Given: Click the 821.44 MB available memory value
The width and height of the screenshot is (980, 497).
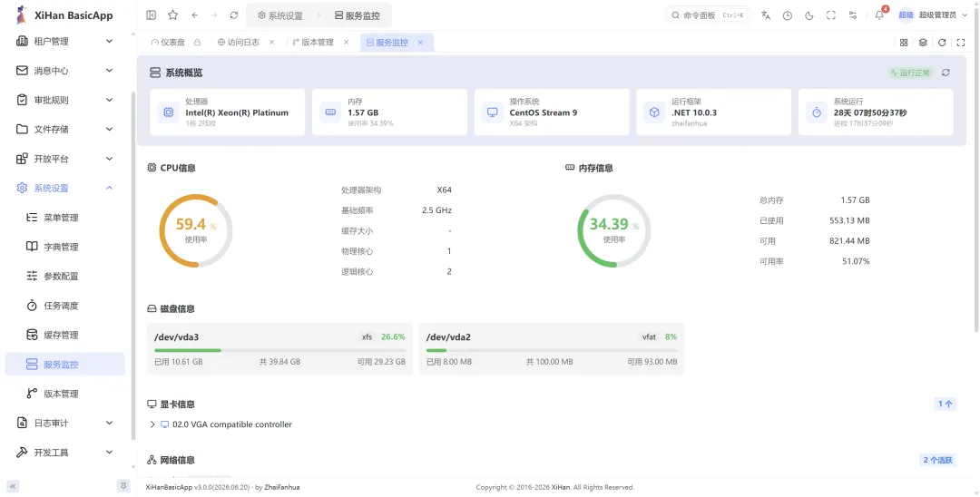Looking at the screenshot, I should pyautogui.click(x=849, y=241).
